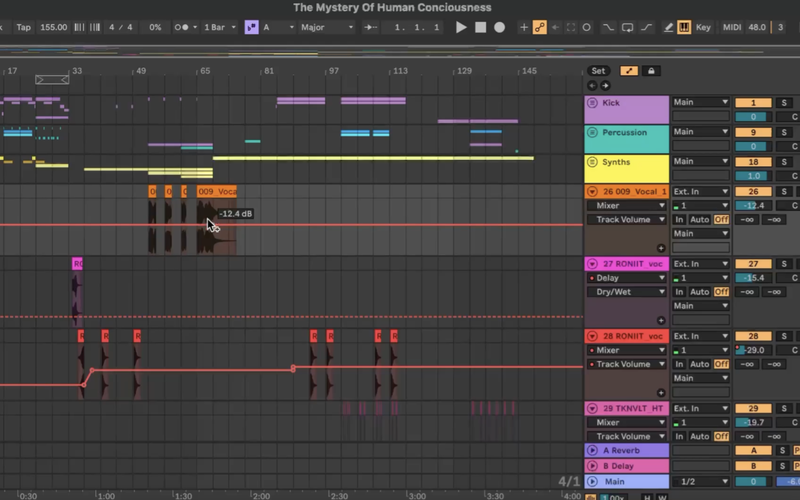This screenshot has width=800, height=500.
Task: Click the Stop button in transport
Action: coord(480,27)
